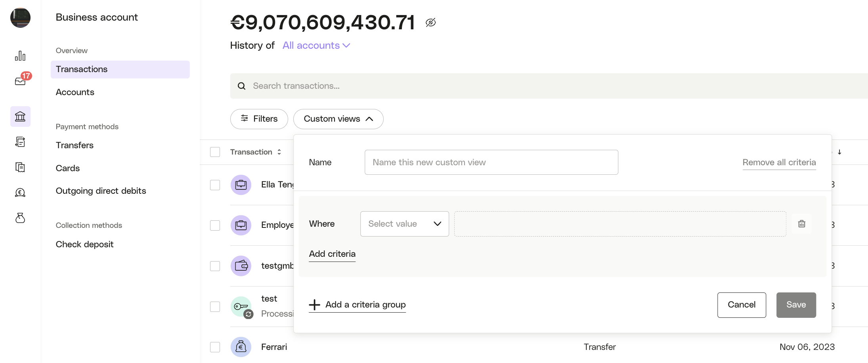This screenshot has height=363, width=868.
Task: Type a name in the custom view field
Action: [x=491, y=162]
